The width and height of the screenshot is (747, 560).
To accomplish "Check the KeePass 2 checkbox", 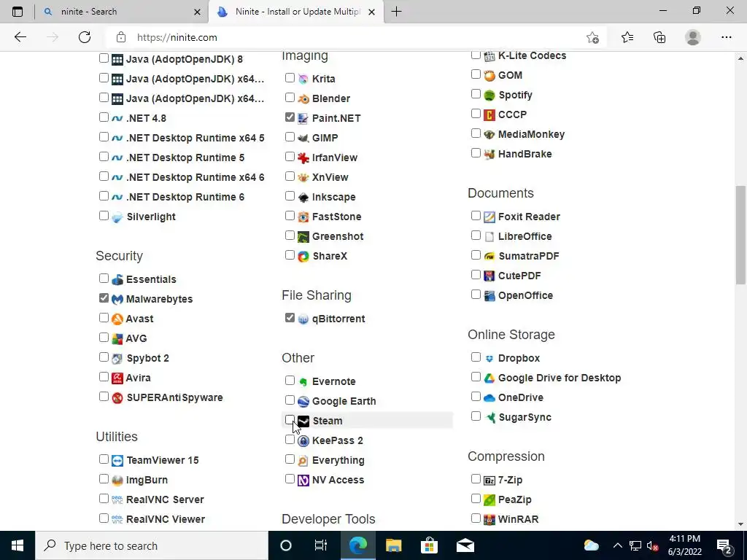I will coord(290,440).
